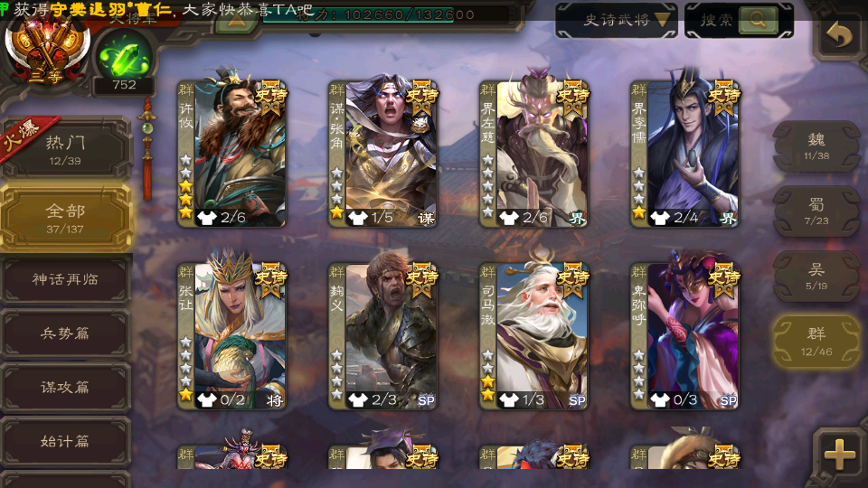Click the up arrow beside stamina bar
This screenshot has height=488, width=868.
click(x=236, y=21)
